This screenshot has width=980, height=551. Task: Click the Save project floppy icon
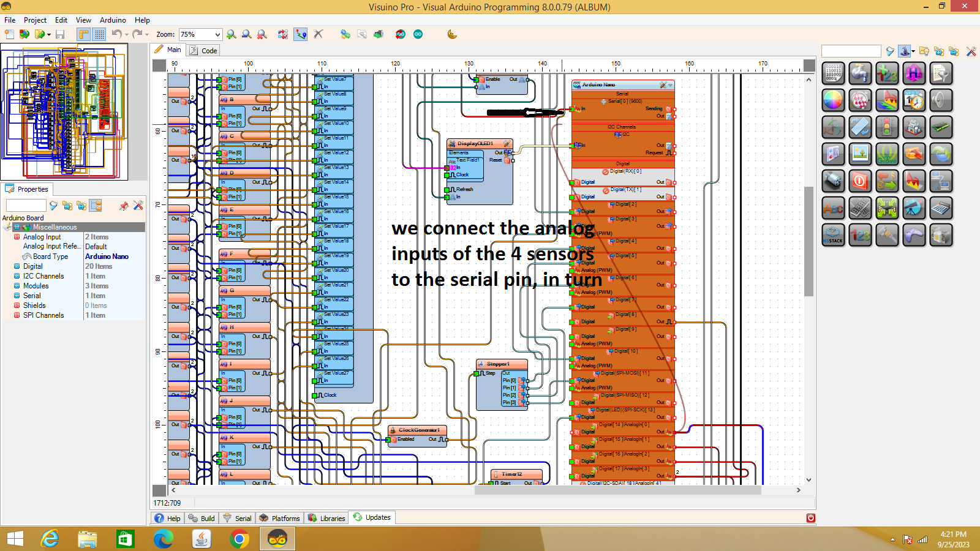60,34
